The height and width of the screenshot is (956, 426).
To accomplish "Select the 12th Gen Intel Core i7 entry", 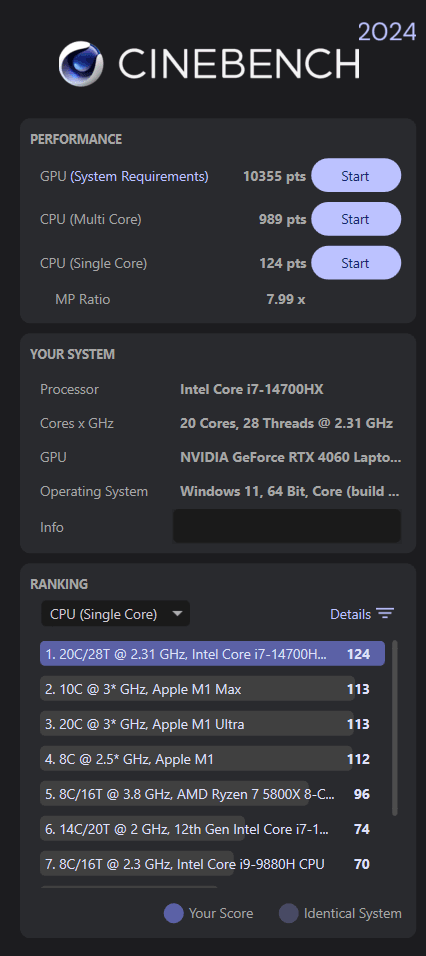I will click(x=207, y=829).
